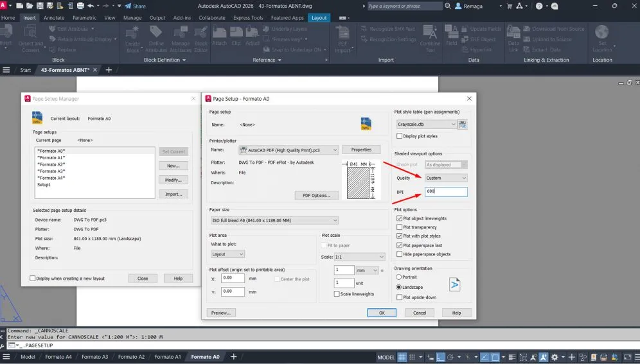
Task: Open the Manage ribbon tab
Action: tap(132, 18)
